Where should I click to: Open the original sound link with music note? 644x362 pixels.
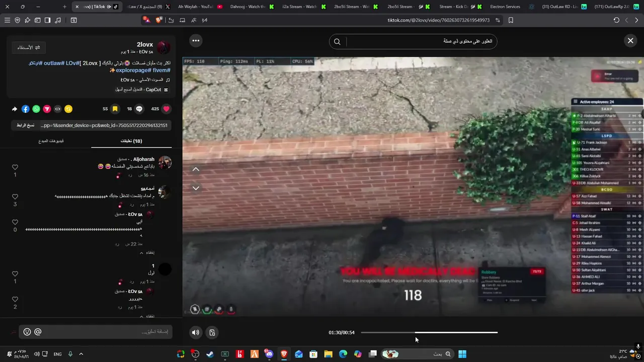[145, 80]
